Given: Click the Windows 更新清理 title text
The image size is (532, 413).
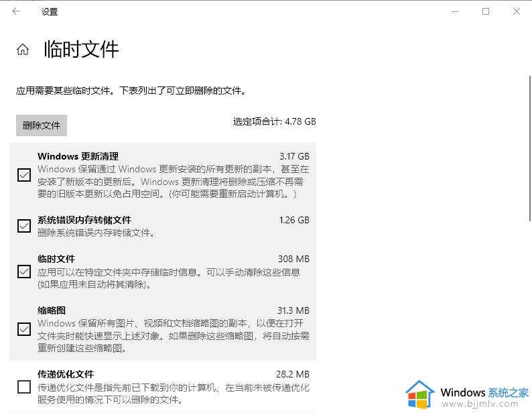Looking at the screenshot, I should 78,156.
